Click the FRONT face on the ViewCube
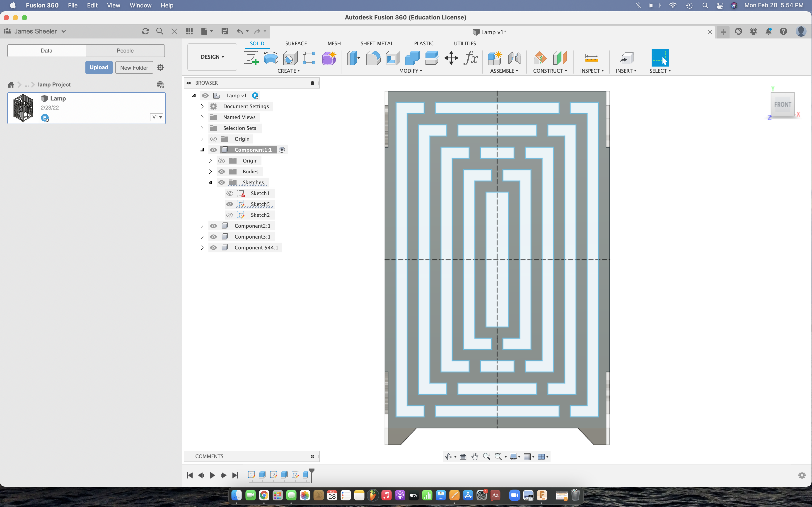Image resolution: width=812 pixels, height=507 pixels. (x=783, y=104)
